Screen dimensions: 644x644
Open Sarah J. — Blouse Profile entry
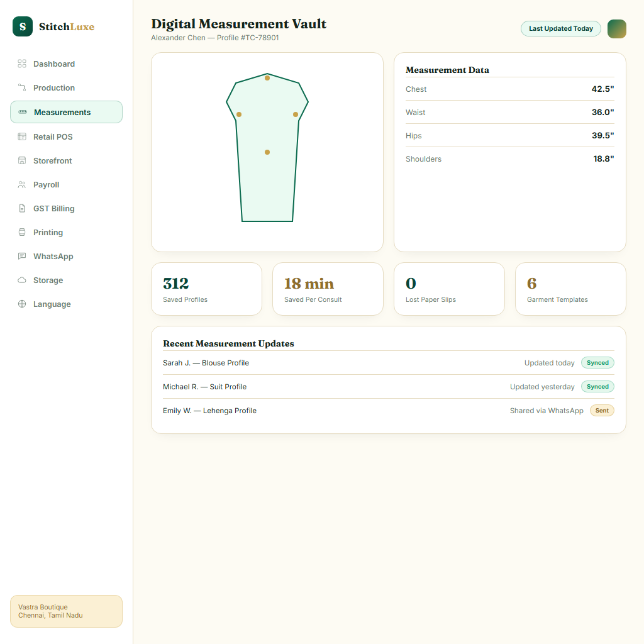point(389,363)
